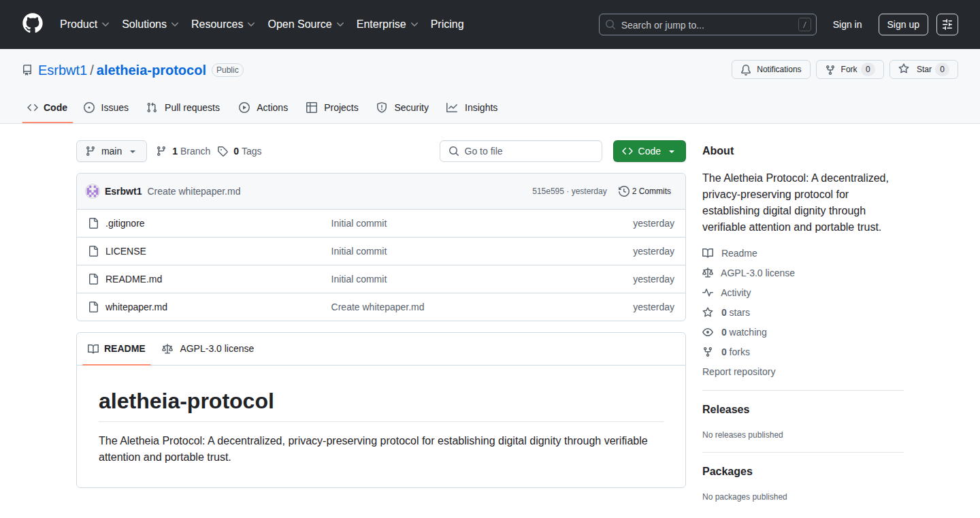This screenshot has height=518, width=980.
Task: Click the Notifications button
Action: [x=771, y=69]
